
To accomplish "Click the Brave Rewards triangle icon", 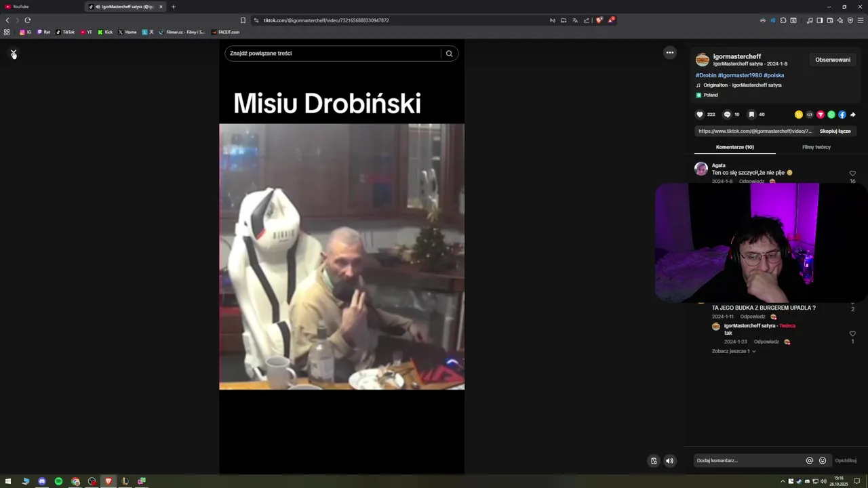I will (x=611, y=20).
